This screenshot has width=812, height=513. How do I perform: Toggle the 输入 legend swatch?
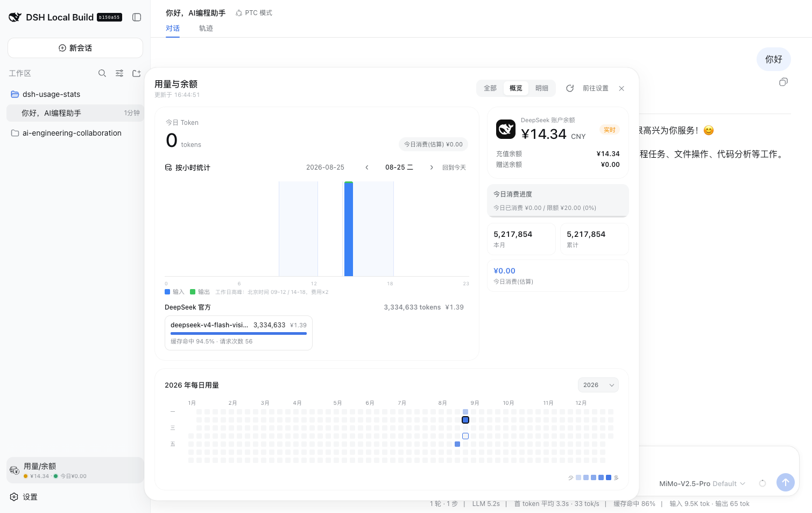pos(167,292)
